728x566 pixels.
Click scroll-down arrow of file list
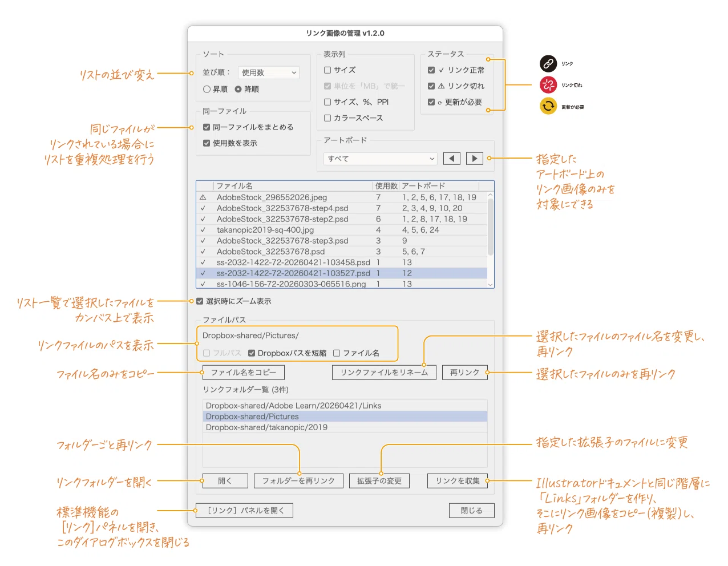click(491, 284)
